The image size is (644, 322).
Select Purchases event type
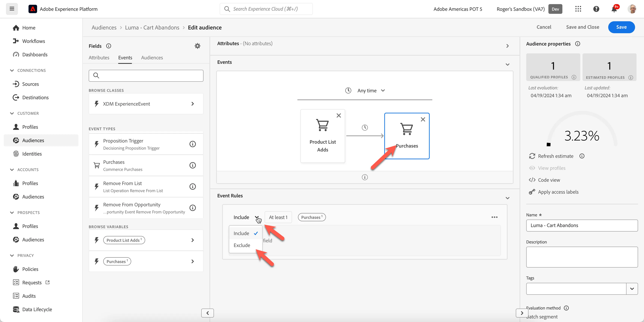pyautogui.click(x=146, y=165)
